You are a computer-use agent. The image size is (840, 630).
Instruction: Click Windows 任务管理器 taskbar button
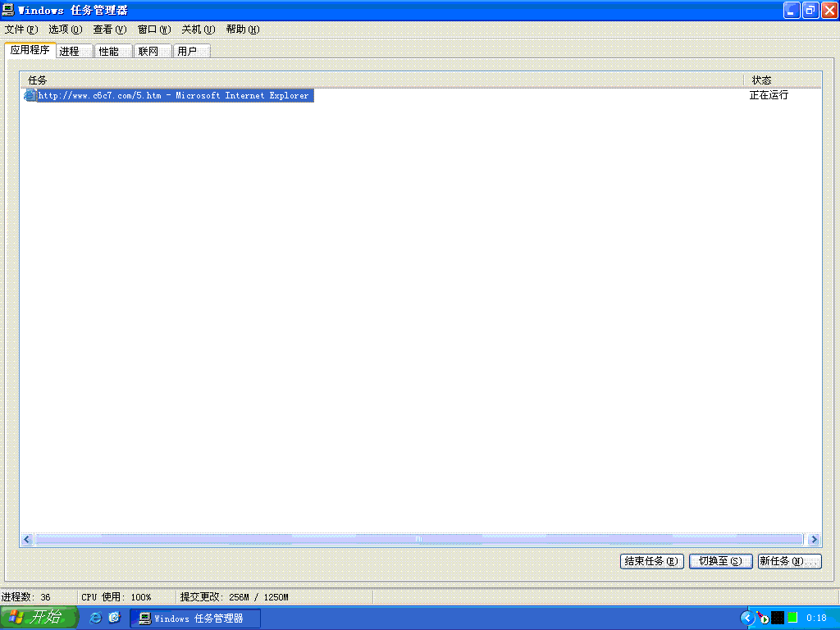pyautogui.click(x=195, y=619)
